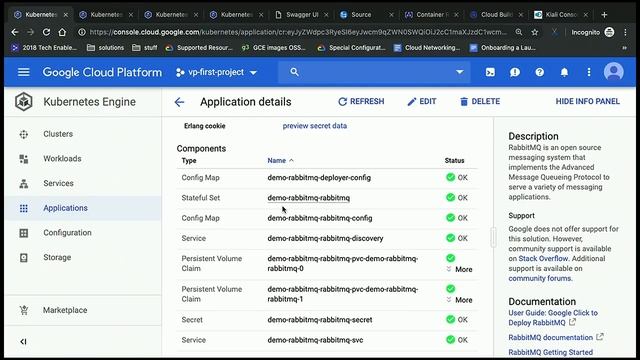Open demo-rabbitmq-rabbitmq stateful set link
The width and height of the screenshot is (640, 360).
tap(309, 198)
